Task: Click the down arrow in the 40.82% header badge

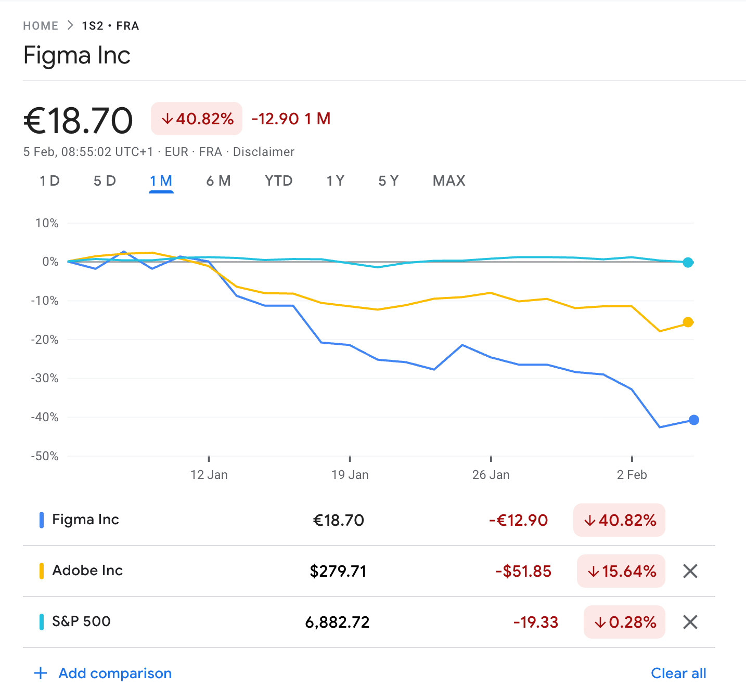Action: click(x=167, y=119)
